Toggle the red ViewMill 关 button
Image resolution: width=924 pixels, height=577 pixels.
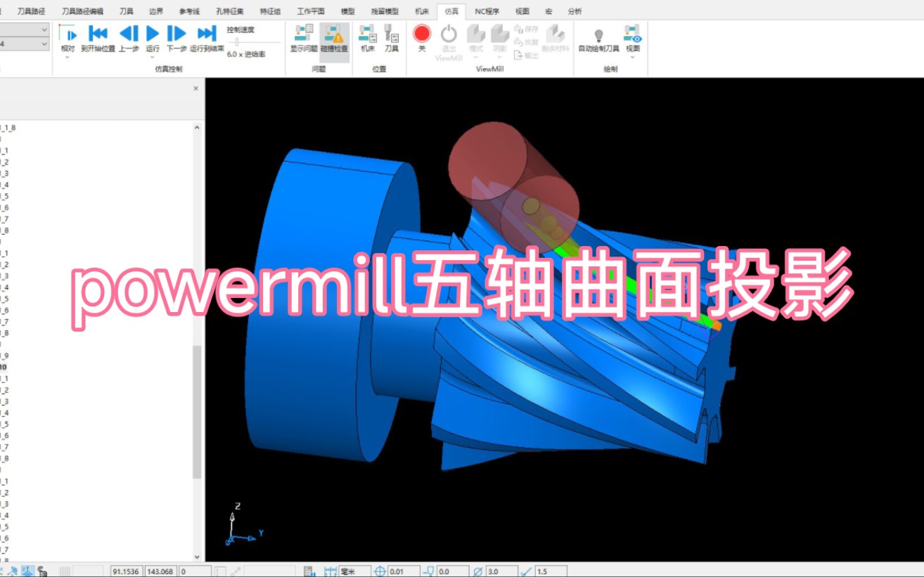(x=422, y=33)
